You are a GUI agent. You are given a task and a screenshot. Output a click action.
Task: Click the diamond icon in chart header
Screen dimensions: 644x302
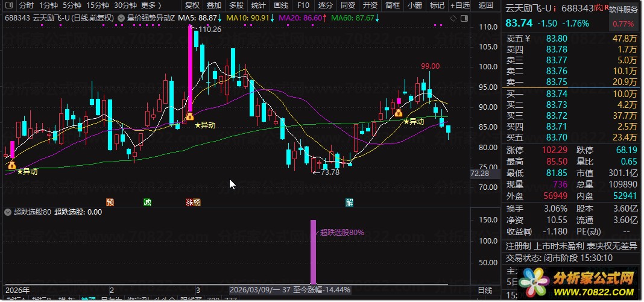453,19
